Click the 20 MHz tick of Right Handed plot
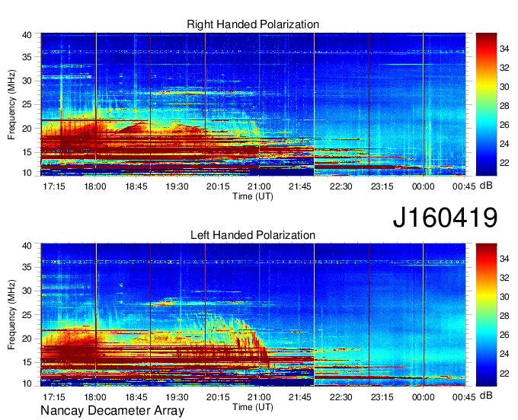 click(x=27, y=129)
